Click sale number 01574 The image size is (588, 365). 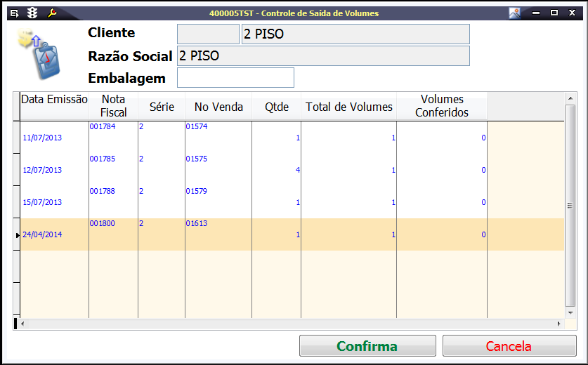[x=197, y=126]
